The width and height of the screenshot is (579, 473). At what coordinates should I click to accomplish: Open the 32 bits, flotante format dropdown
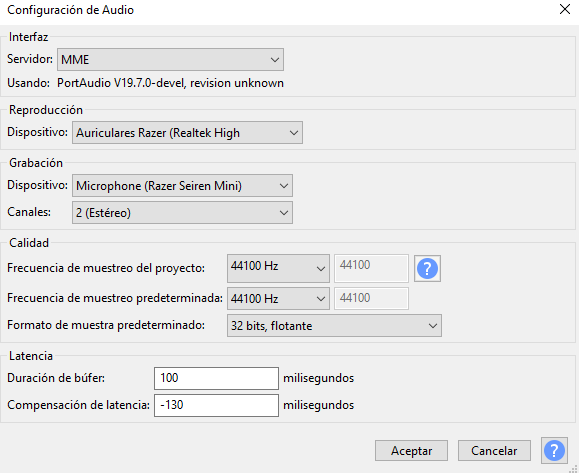[x=334, y=326]
